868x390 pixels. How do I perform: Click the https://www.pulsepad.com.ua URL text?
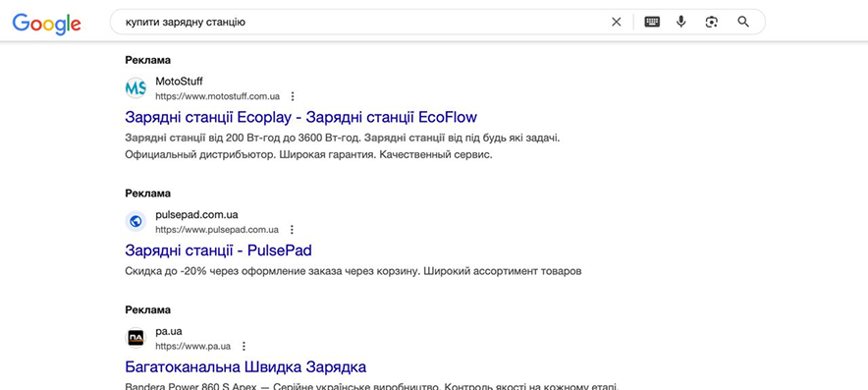tap(217, 229)
